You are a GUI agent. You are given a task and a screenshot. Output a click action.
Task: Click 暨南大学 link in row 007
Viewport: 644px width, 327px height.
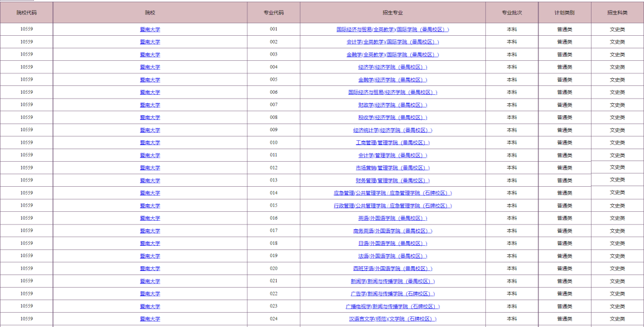150,105
